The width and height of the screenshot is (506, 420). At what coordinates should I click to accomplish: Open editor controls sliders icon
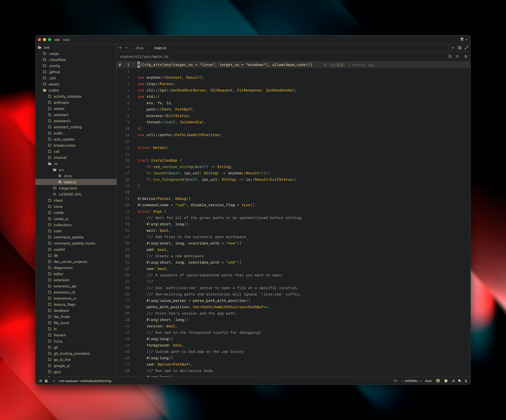tap(466, 56)
